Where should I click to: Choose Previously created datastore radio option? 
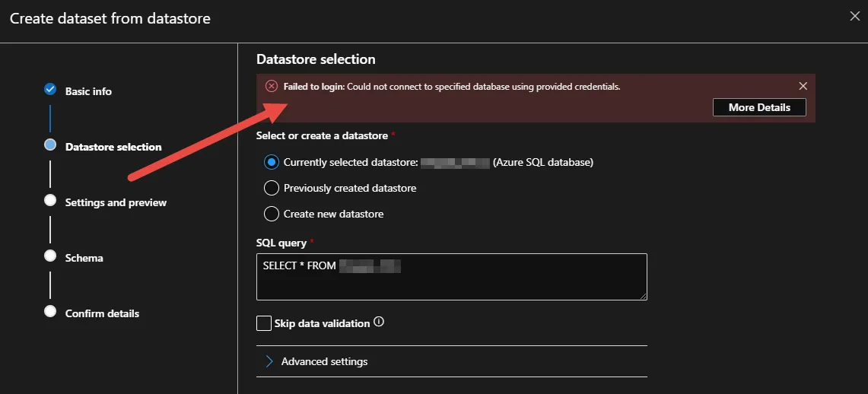pyautogui.click(x=272, y=188)
